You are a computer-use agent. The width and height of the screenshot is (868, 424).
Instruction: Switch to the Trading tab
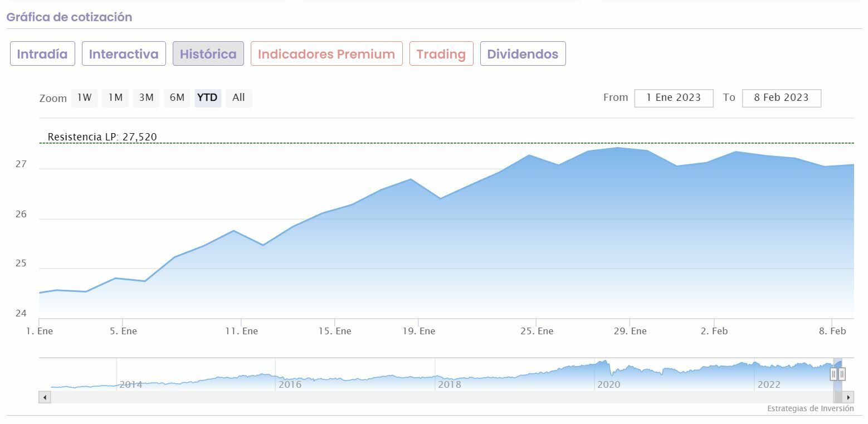pos(441,54)
